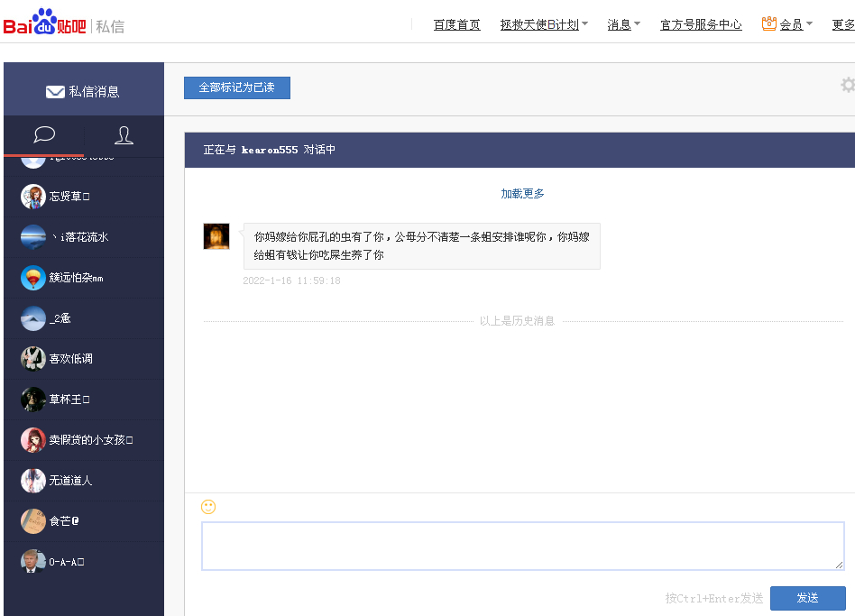Switch to the contacts person tab
This screenshot has width=855, height=616.
[x=124, y=135]
